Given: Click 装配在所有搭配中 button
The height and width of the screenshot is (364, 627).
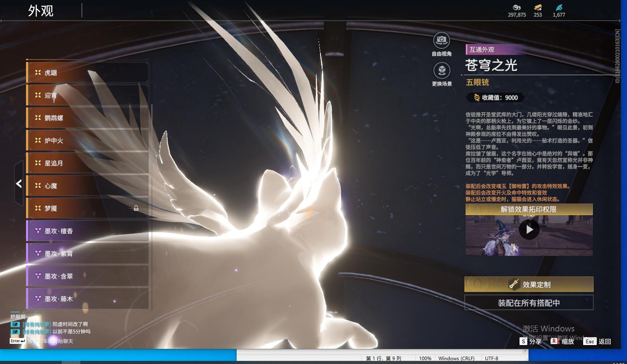Looking at the screenshot, I should click(529, 303).
